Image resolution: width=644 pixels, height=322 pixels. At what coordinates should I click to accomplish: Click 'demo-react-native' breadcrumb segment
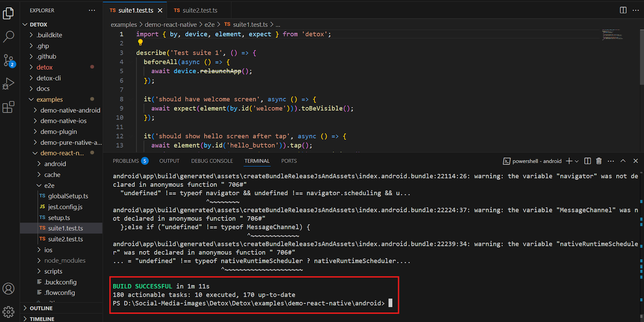click(171, 24)
